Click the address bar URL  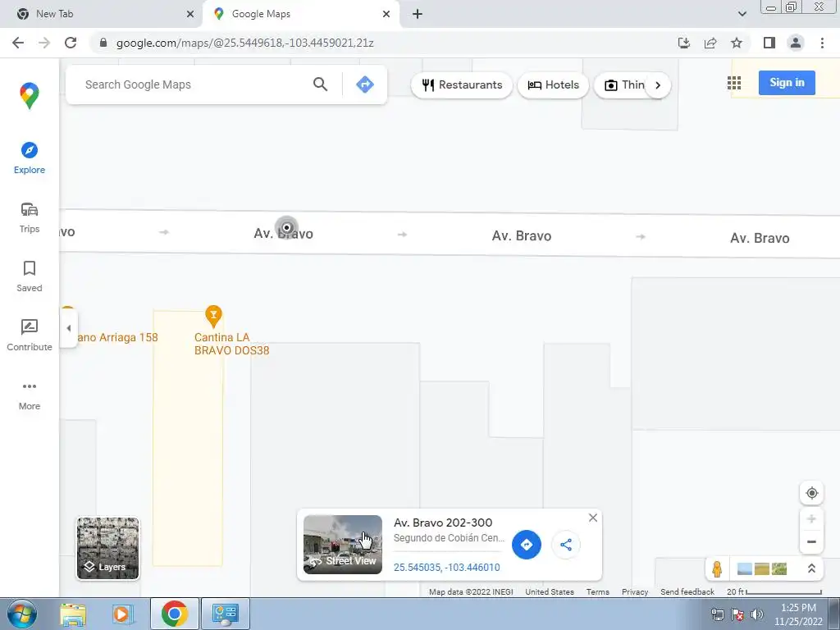coord(244,43)
